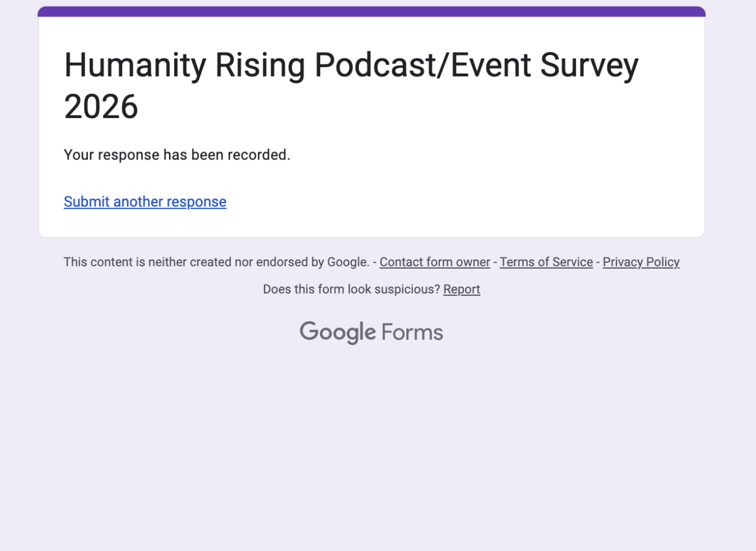Click the Google Forms logo

click(371, 332)
